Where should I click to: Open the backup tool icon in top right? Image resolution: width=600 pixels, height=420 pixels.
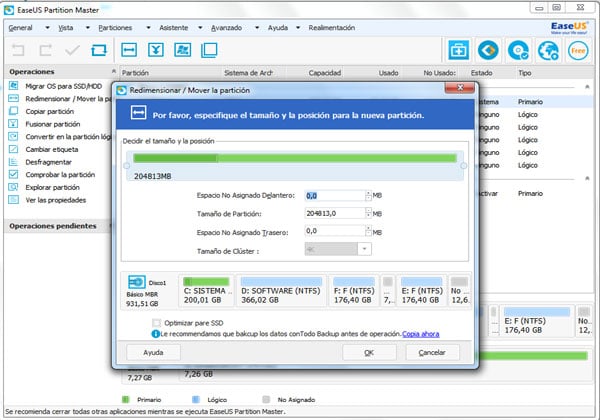(458, 50)
